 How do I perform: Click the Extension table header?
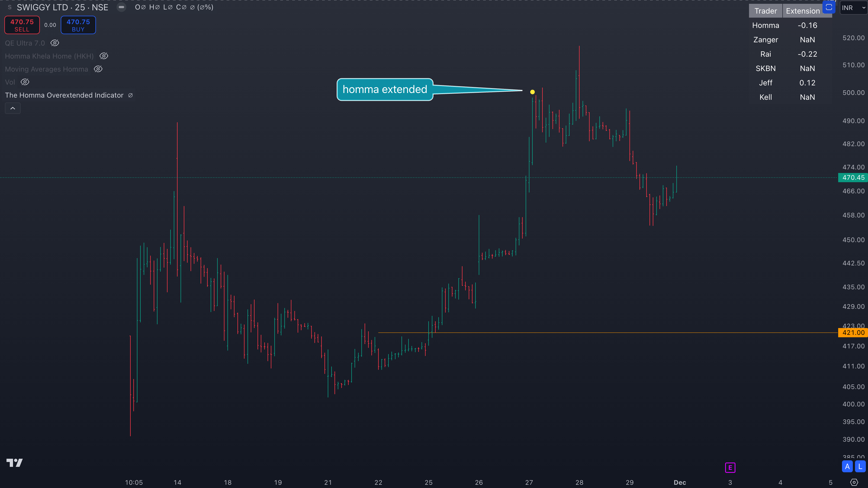click(803, 11)
